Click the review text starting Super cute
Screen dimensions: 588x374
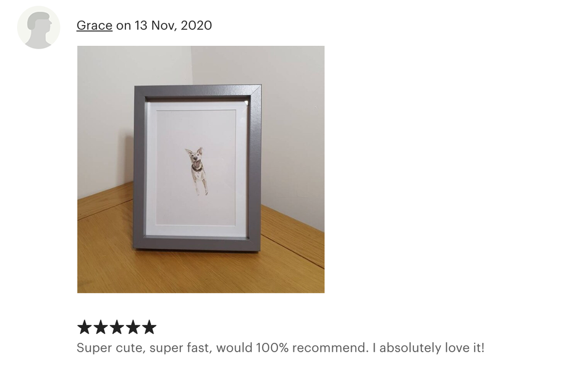[280, 348]
